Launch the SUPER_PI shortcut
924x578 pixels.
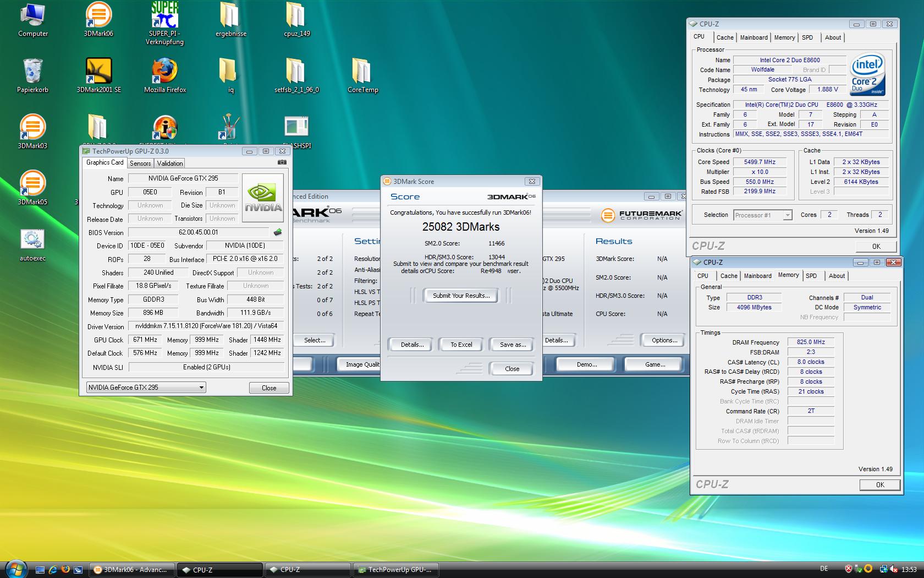pos(164,23)
